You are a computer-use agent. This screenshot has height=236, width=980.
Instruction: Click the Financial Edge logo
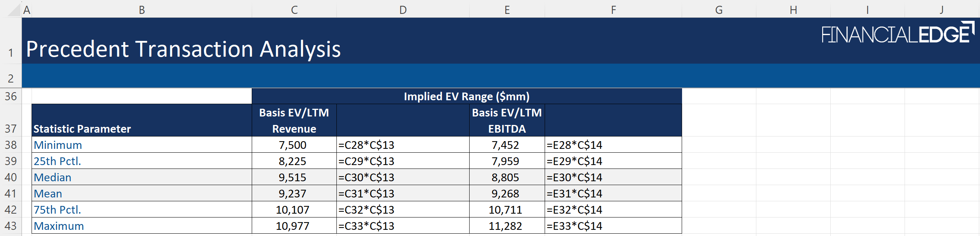pyautogui.click(x=898, y=34)
